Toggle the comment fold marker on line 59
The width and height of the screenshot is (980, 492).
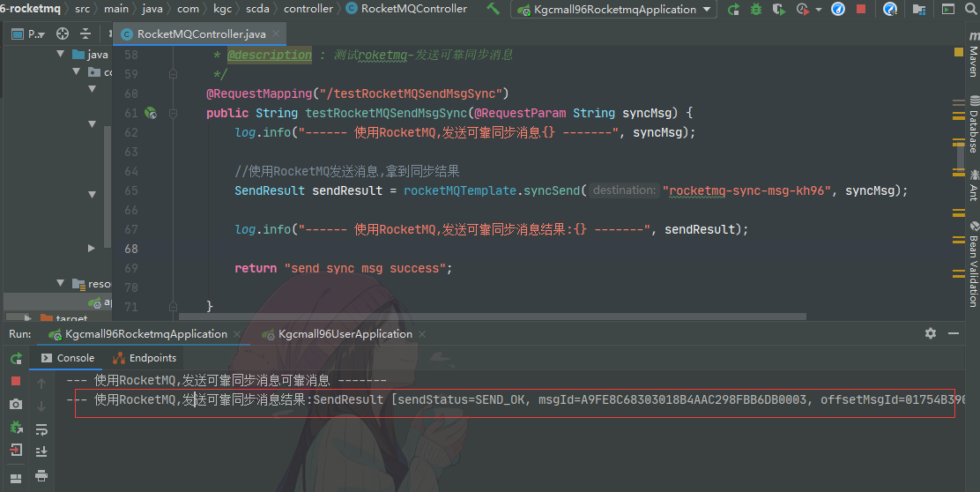pos(173,74)
